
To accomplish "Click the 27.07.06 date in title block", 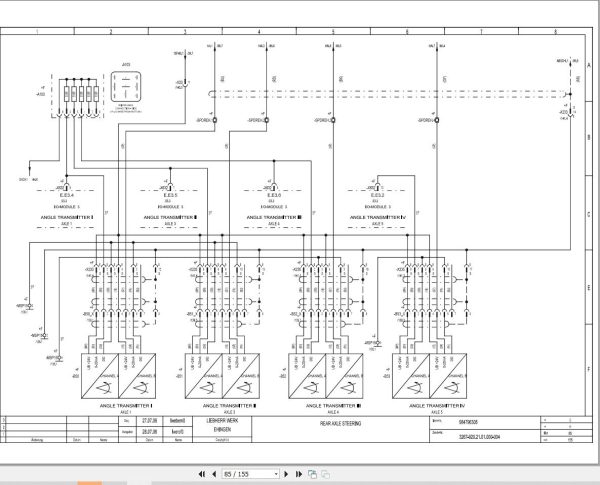I will (x=150, y=420).
